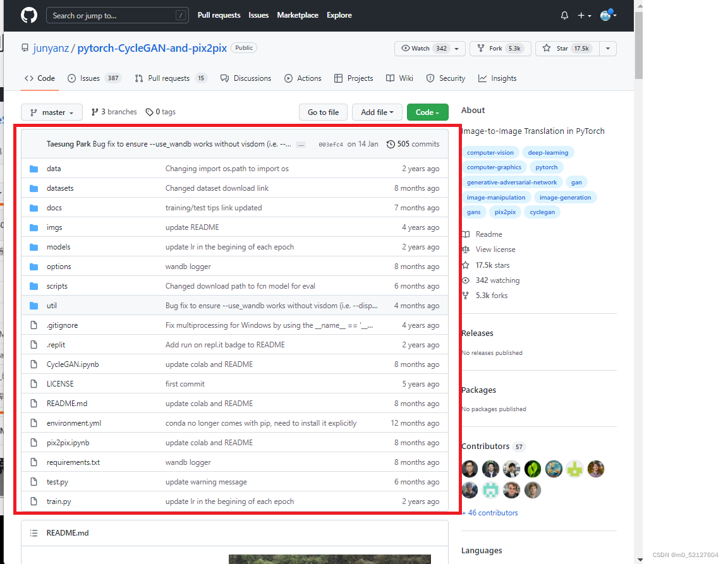Viewport: 728px width, 564px height.
Task: Click the Go to file button
Action: [x=323, y=112]
